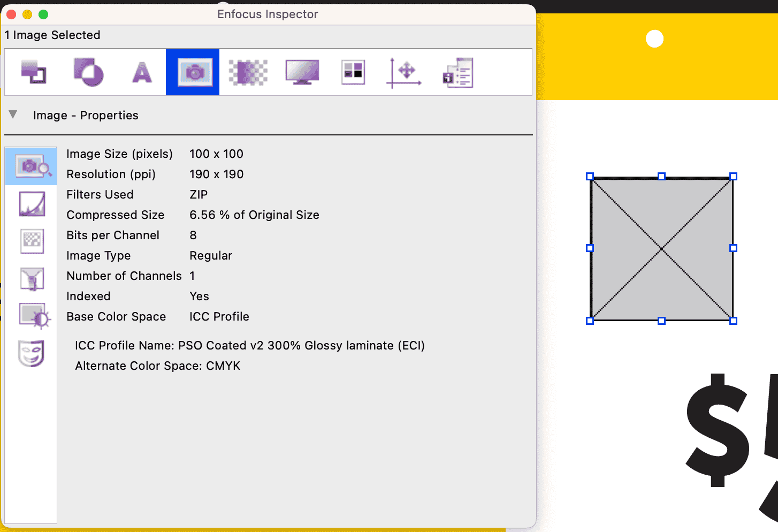Click 'Alternate Color Space: CMYK' line
This screenshot has height=532, width=778.
[158, 366]
